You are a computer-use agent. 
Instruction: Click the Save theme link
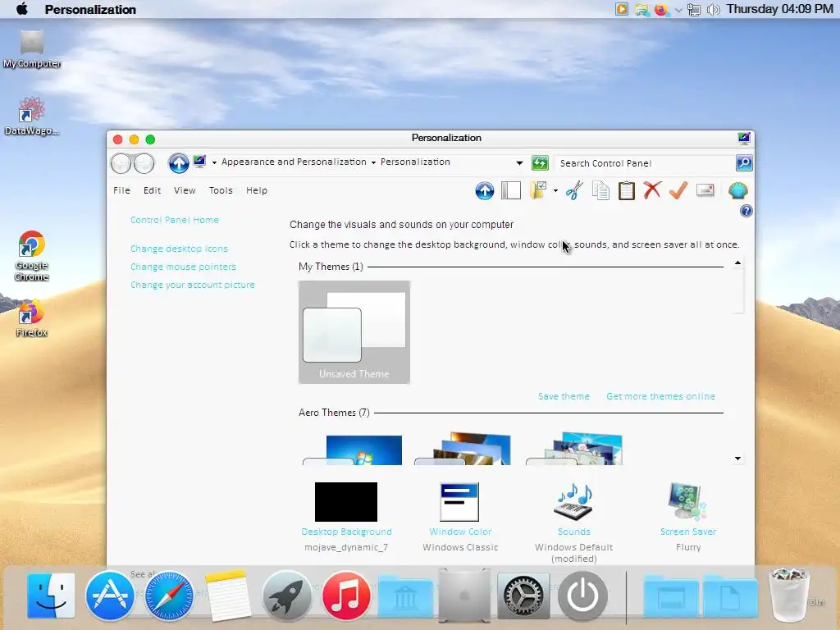point(564,396)
